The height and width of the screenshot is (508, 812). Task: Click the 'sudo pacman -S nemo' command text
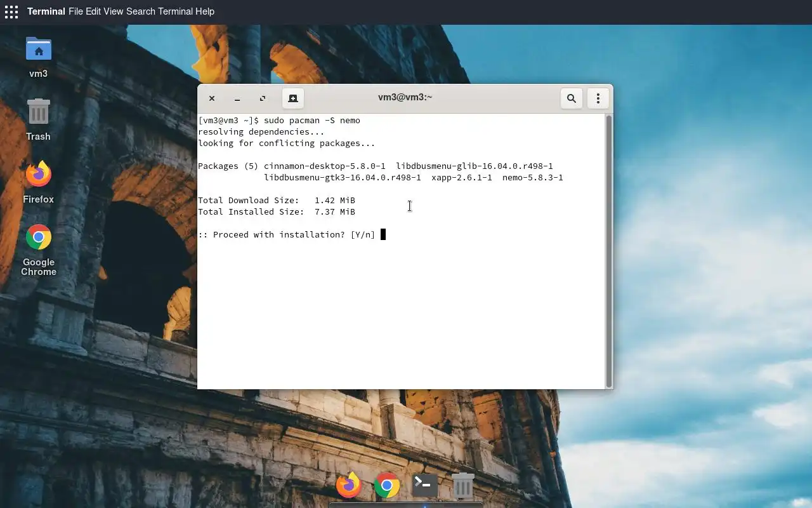tap(312, 120)
